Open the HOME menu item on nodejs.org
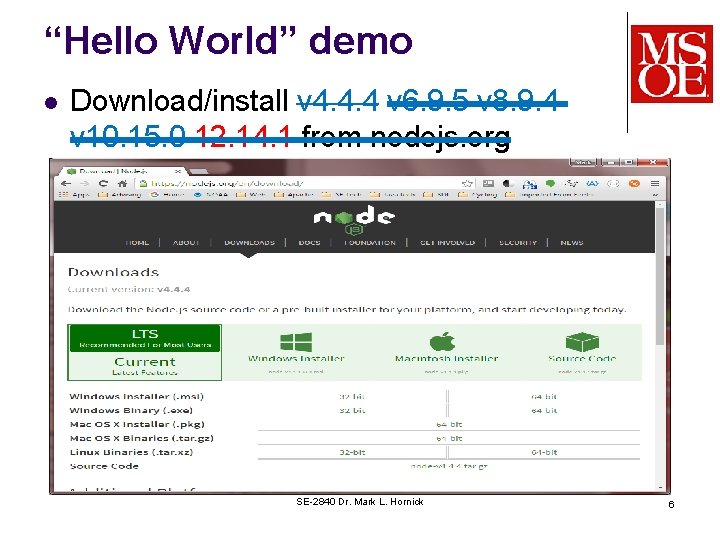 [137, 242]
